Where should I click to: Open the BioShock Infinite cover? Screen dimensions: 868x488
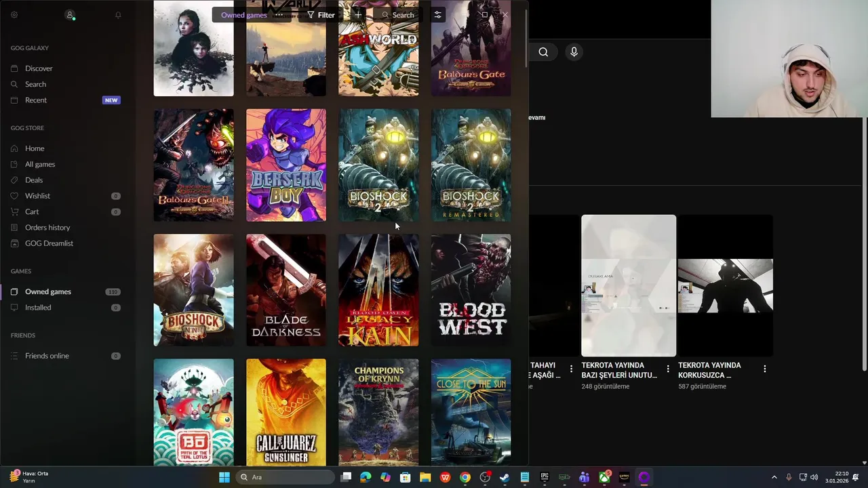[194, 290]
